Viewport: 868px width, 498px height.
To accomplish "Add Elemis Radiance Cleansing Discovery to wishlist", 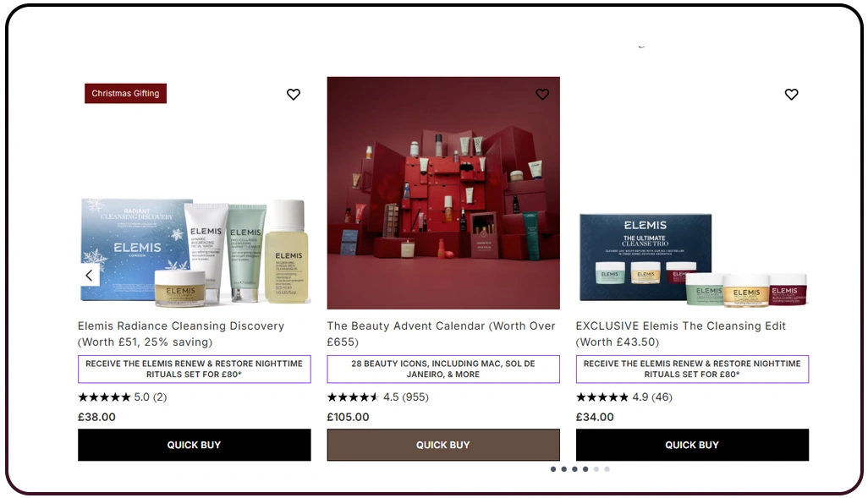I will (x=294, y=95).
